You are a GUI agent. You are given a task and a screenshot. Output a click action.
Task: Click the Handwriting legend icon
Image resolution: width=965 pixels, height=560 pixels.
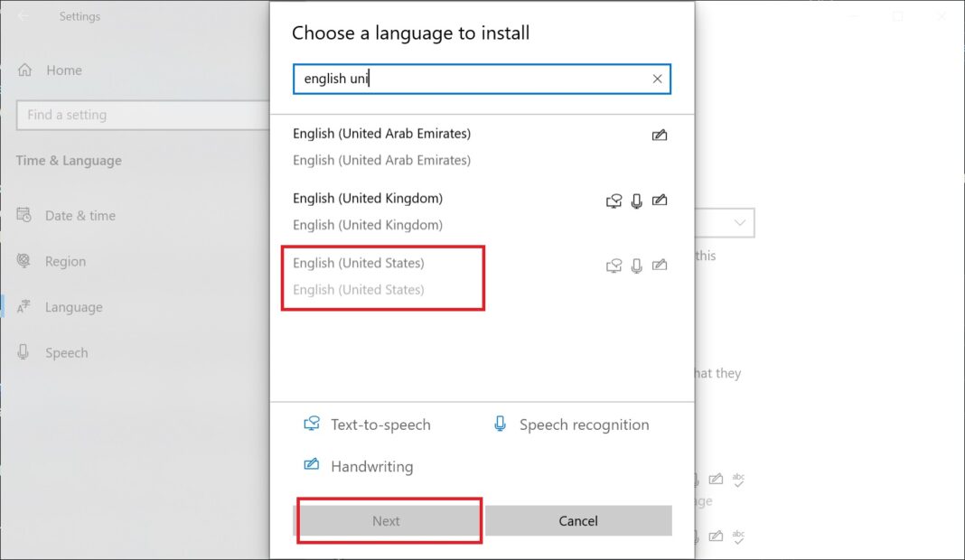coord(312,465)
